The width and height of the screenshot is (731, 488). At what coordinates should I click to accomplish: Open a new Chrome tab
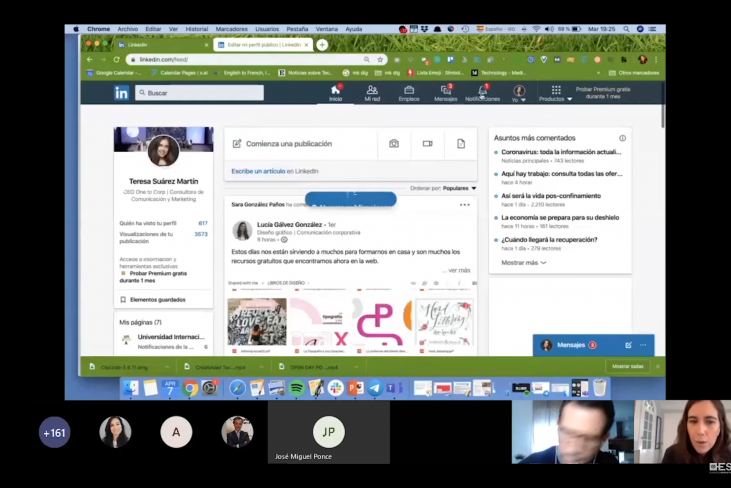322,45
